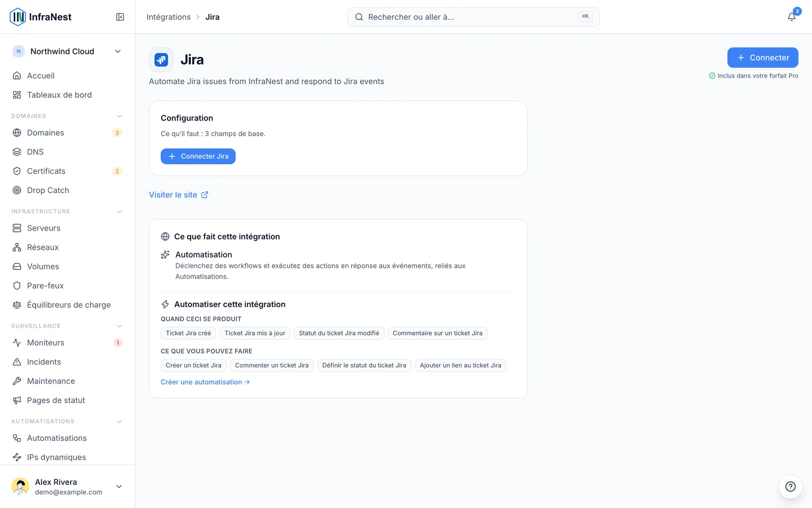
Task: Open Pare-feux firewall item
Action: click(x=66, y=286)
